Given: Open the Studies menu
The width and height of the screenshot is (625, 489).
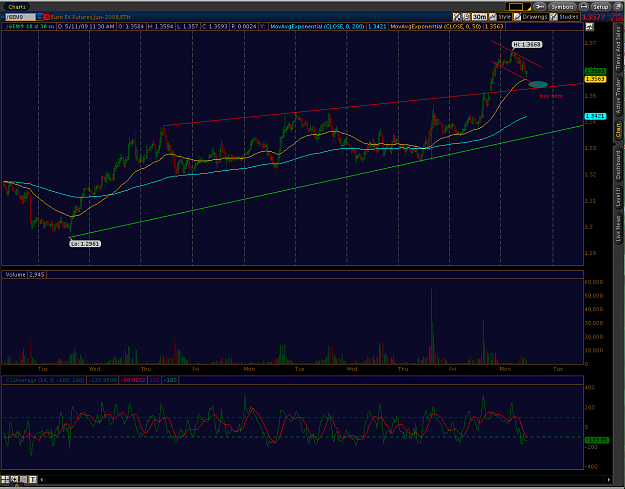Looking at the screenshot, I should 564,17.
